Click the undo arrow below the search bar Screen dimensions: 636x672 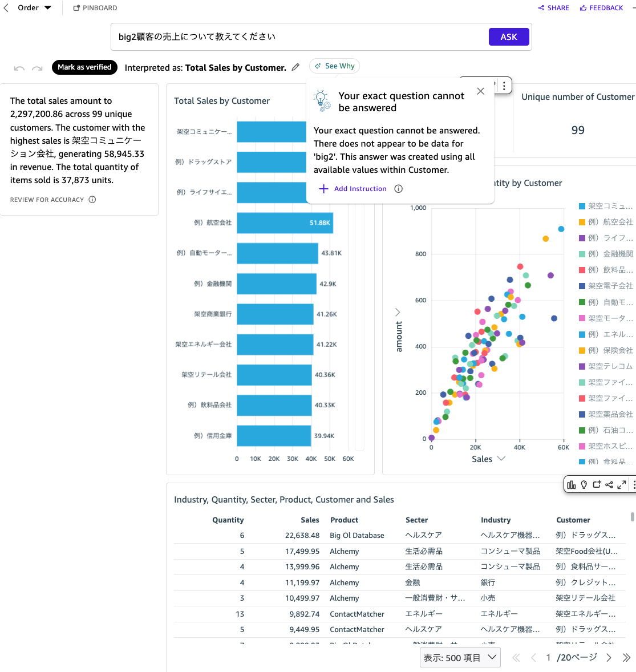pos(19,67)
